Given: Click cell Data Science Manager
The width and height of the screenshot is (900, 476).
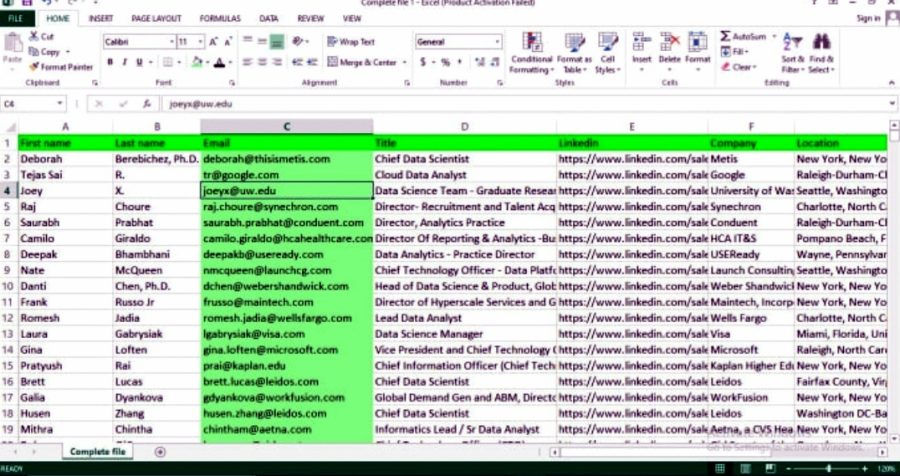Looking at the screenshot, I should (x=464, y=334).
